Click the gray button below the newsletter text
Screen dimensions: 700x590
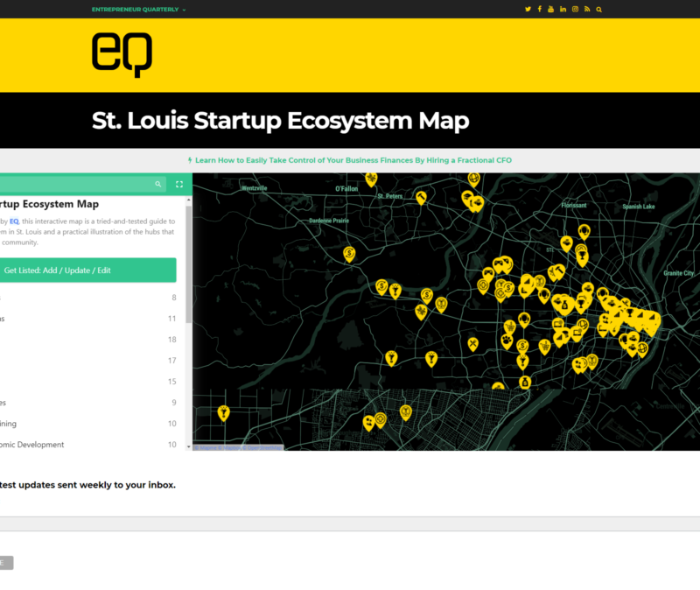point(6,563)
